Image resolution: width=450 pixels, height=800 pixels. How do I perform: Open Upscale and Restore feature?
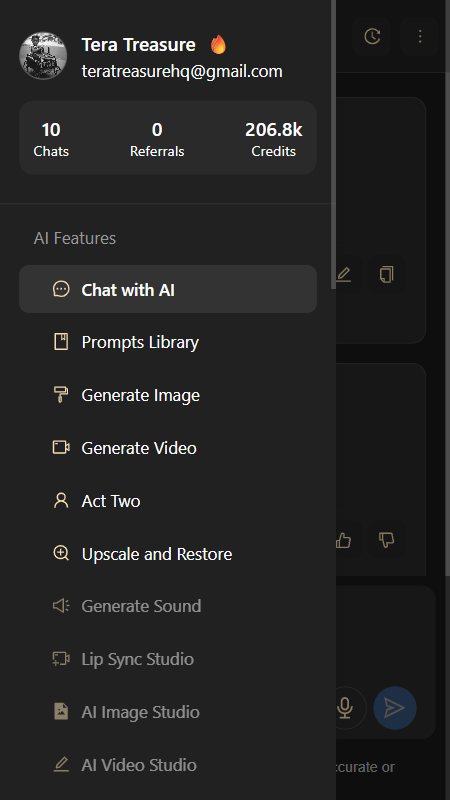point(168,554)
